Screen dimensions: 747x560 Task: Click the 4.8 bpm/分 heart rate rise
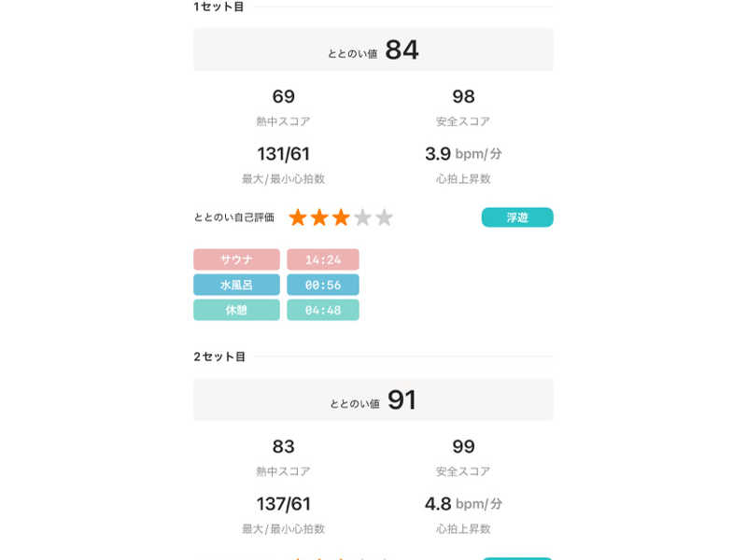point(463,504)
